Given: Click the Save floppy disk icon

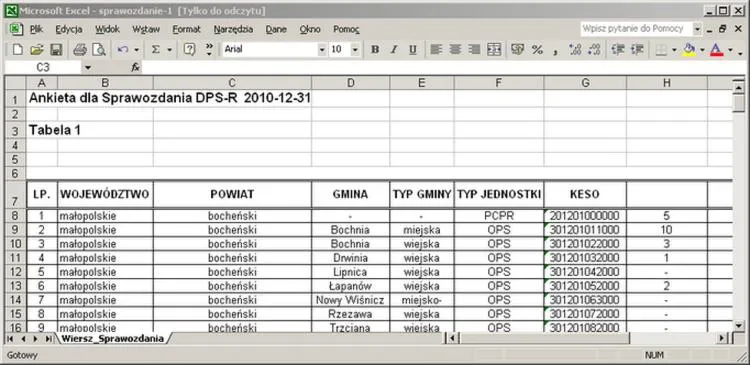Looking at the screenshot, I should tap(56, 49).
